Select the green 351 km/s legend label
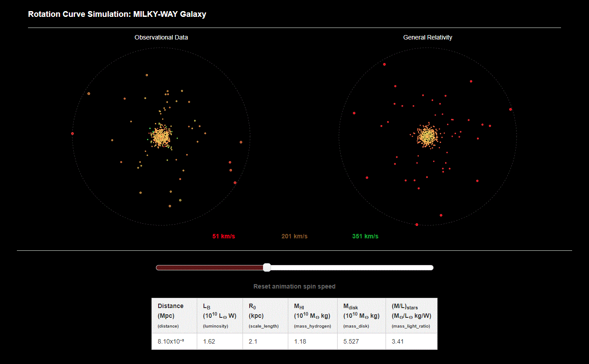 click(365, 236)
